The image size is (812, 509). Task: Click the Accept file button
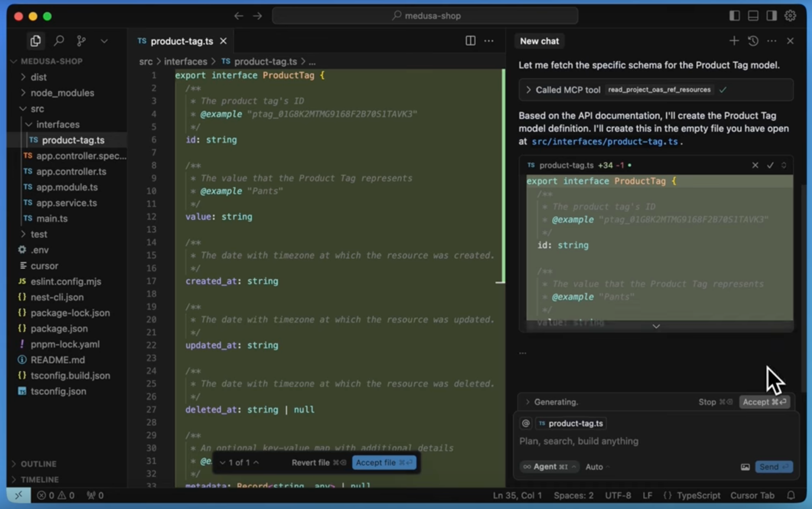pos(384,463)
